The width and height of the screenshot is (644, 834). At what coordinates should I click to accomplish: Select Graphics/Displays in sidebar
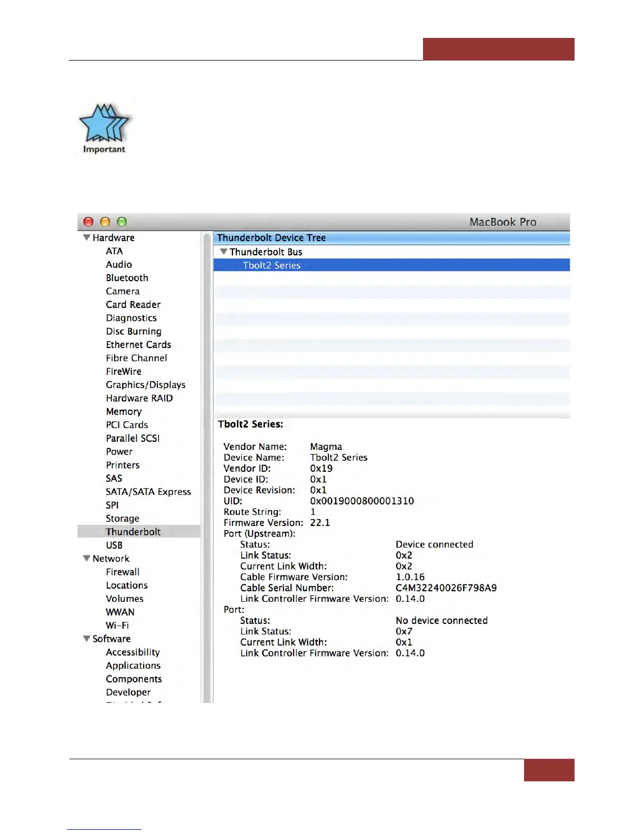coord(146,385)
